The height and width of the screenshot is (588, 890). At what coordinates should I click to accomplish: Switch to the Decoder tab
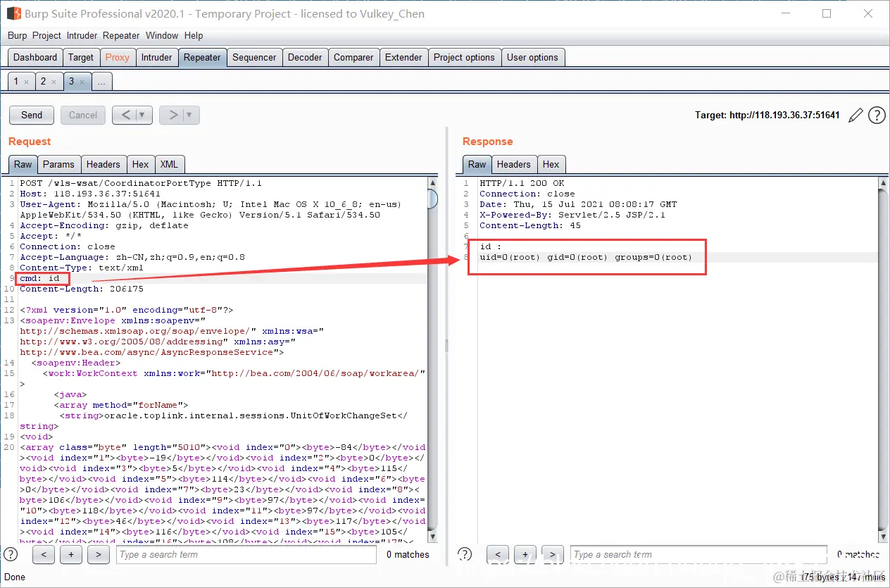305,58
